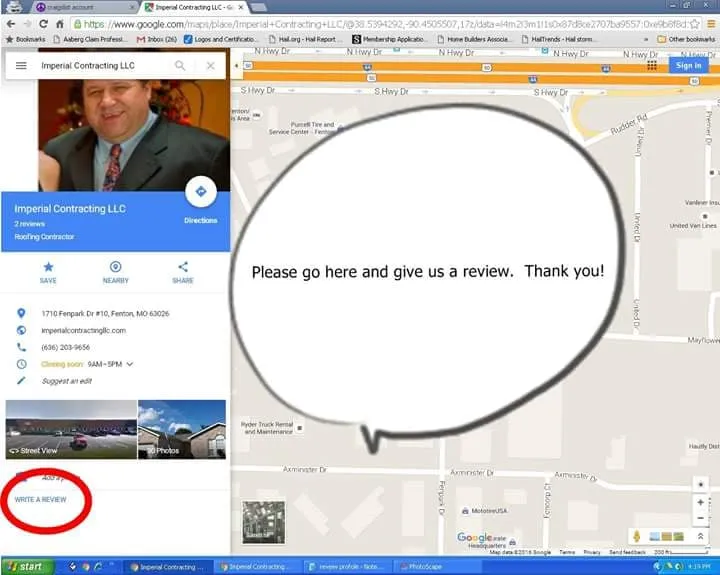This screenshot has height=575, width=720.
Task: Click the WRITE A REVIEW link
Action: click(x=40, y=499)
